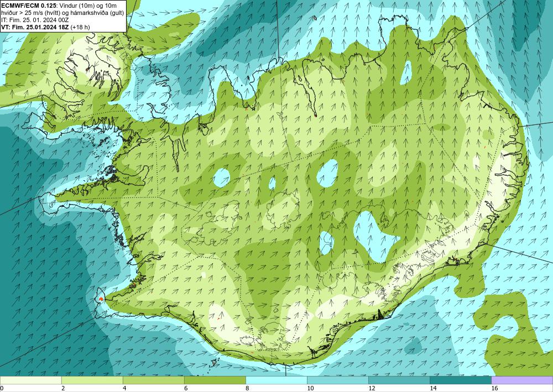Image resolution: width=553 pixels, height=392 pixels.
Task: Click the dark green 6–8 legend swatch
Action: pos(215,380)
